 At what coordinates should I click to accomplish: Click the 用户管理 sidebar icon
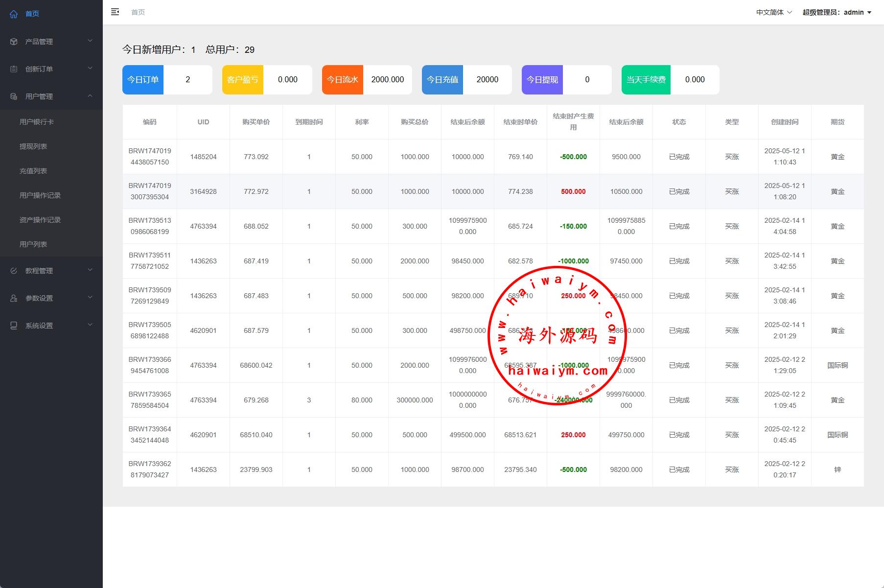click(x=14, y=96)
